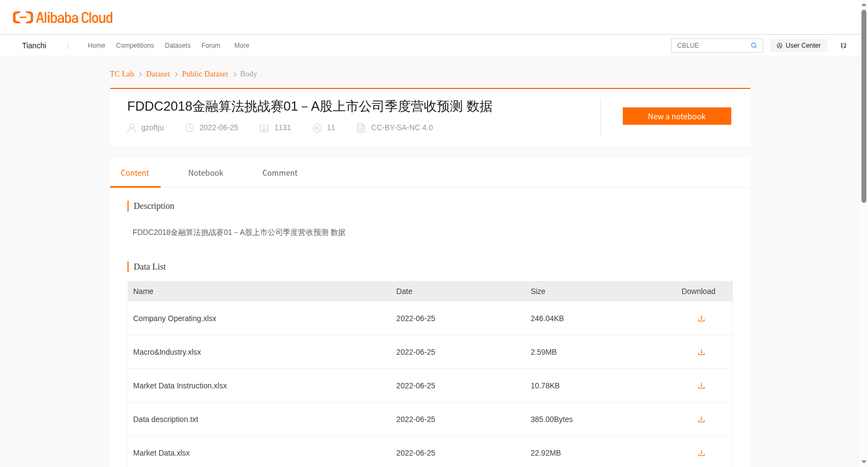Click the FDDC2018 description paragraph
The width and height of the screenshot is (868, 467).
tap(239, 232)
